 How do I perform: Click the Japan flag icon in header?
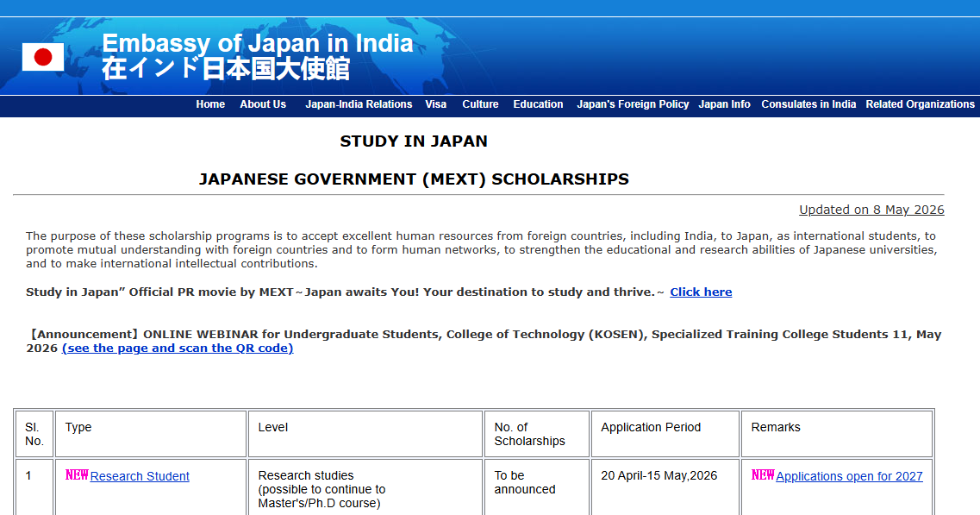43,57
